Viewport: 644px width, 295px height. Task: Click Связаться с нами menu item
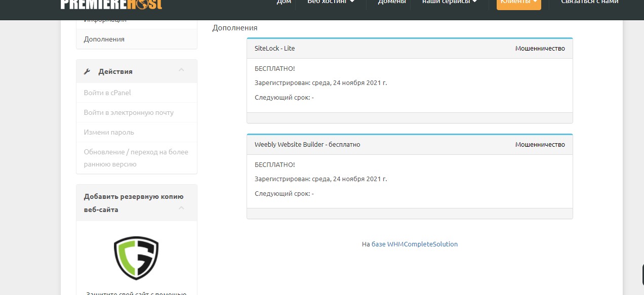(589, 2)
